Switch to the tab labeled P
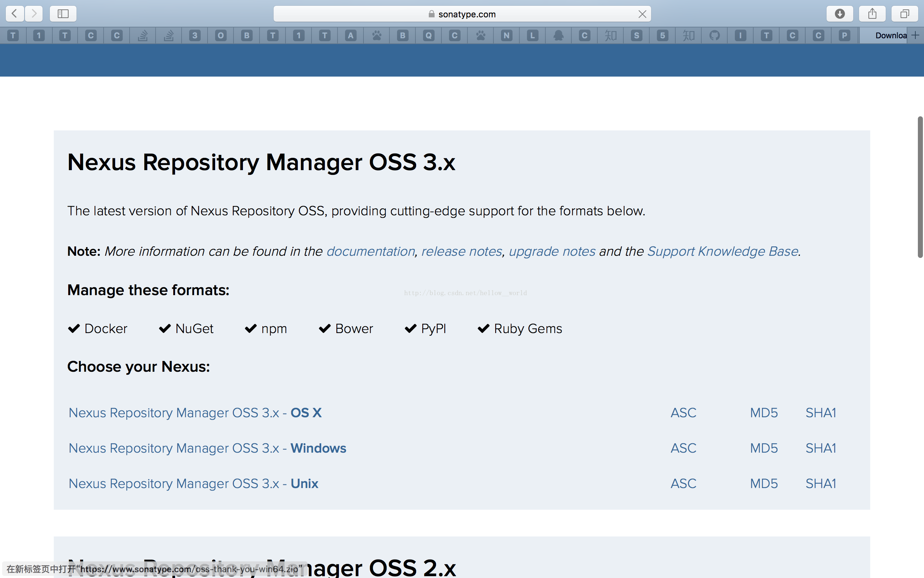Screen dimensions: 924x578 (x=844, y=35)
